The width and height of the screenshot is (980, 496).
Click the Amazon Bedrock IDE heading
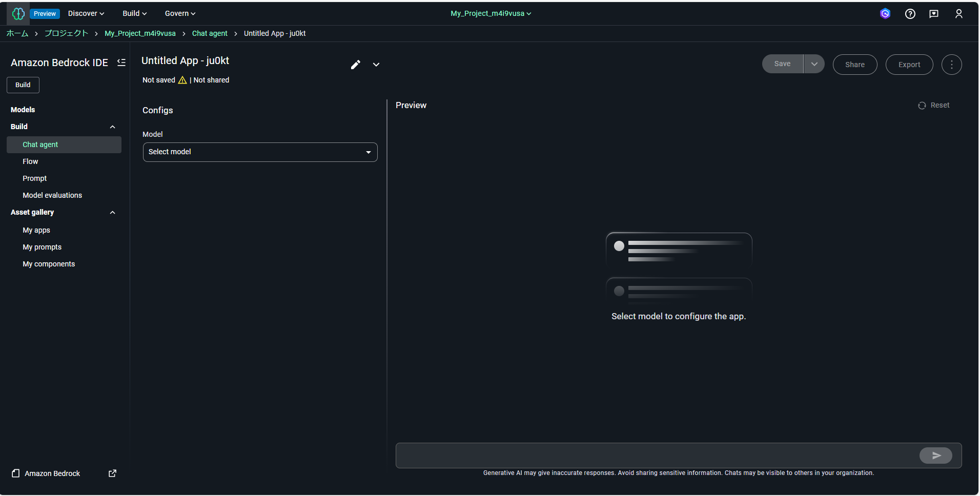(x=59, y=63)
